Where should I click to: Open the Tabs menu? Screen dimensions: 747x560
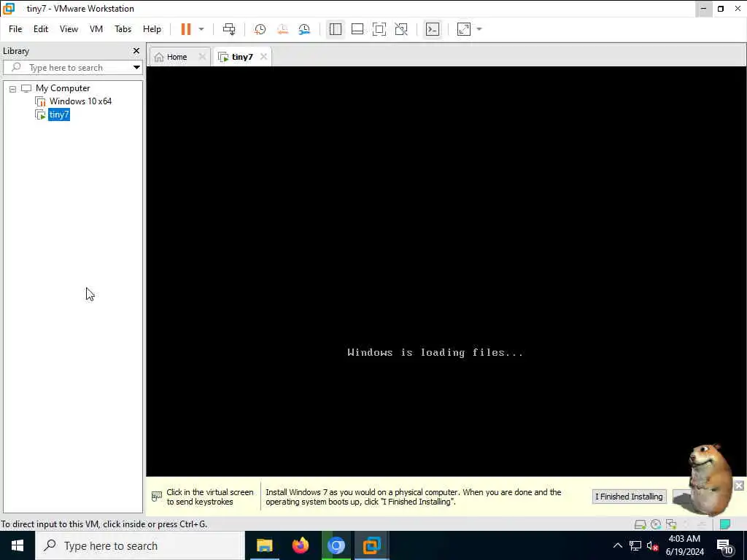[x=123, y=29]
